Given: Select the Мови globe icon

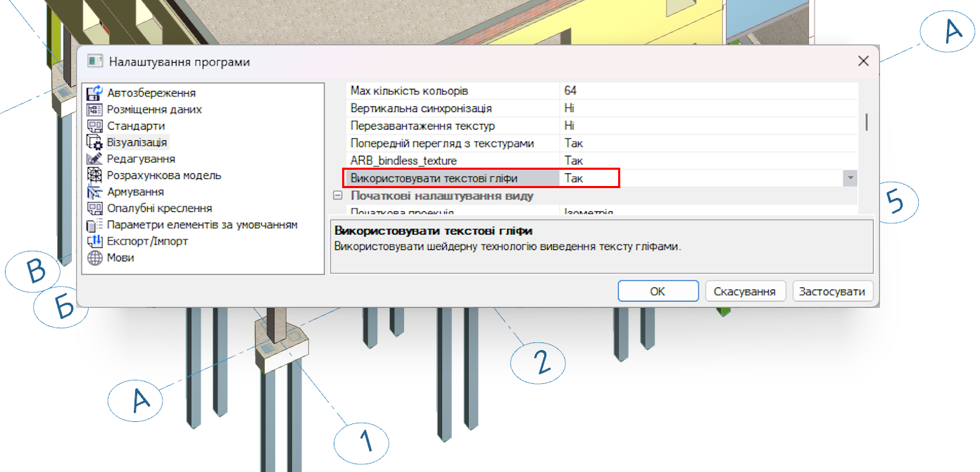Looking at the screenshot, I should (95, 258).
